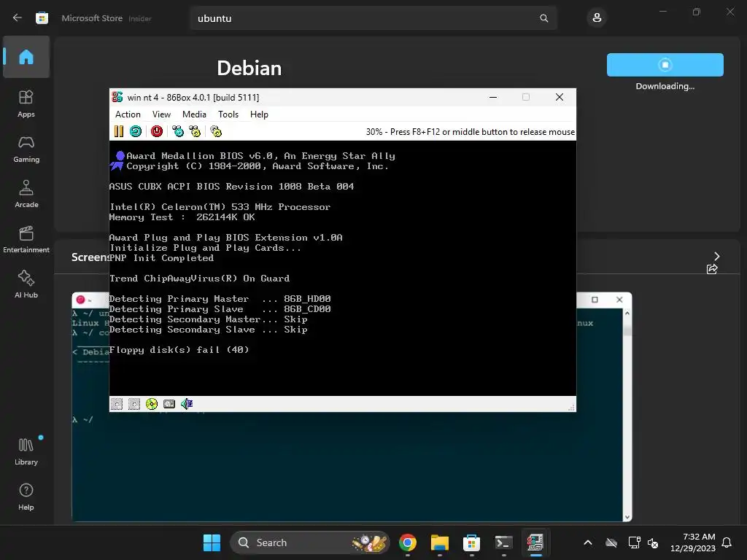Open File Explorer from taskbar

coord(440,542)
